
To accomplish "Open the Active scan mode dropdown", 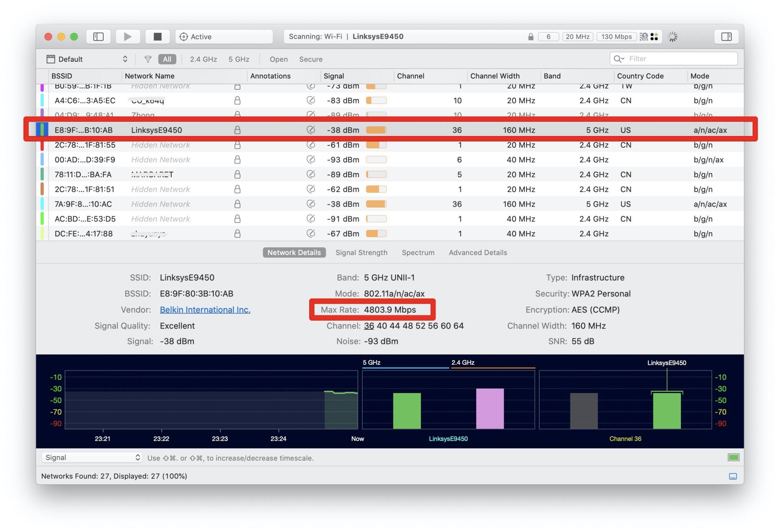I will pyautogui.click(x=224, y=37).
